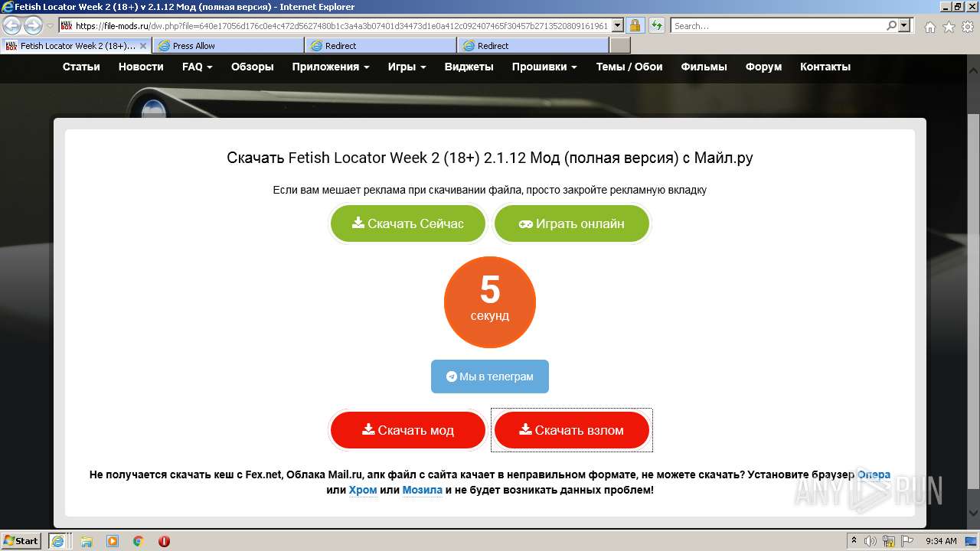Viewport: 980px width, 551px height.
Task: Expand the FAQ menu
Action: point(198,67)
